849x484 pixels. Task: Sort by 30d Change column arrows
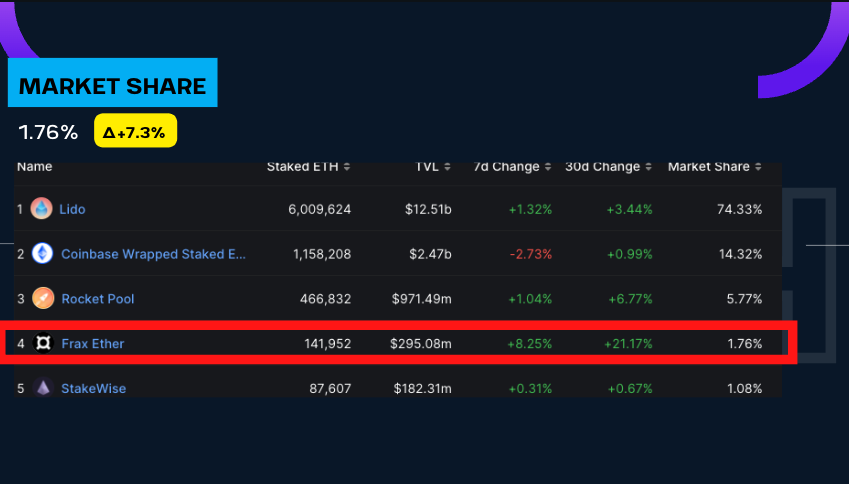[647, 167]
